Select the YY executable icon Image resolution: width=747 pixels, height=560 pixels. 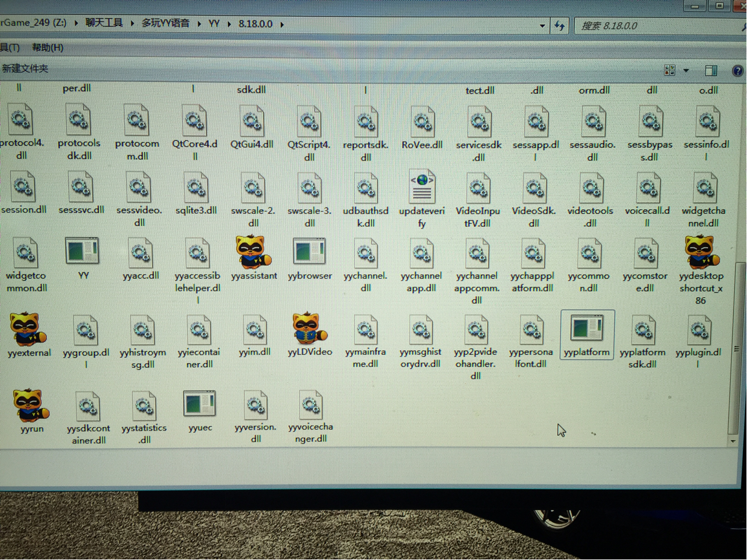(82, 252)
